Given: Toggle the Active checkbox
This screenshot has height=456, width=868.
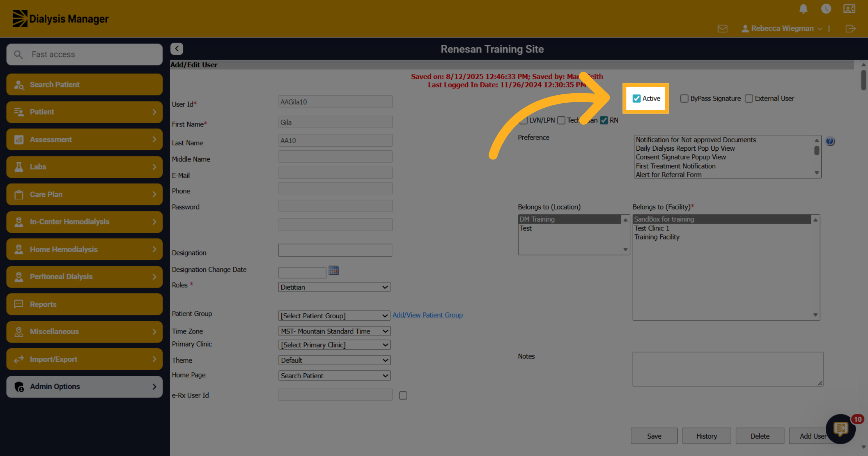Looking at the screenshot, I should pyautogui.click(x=637, y=99).
